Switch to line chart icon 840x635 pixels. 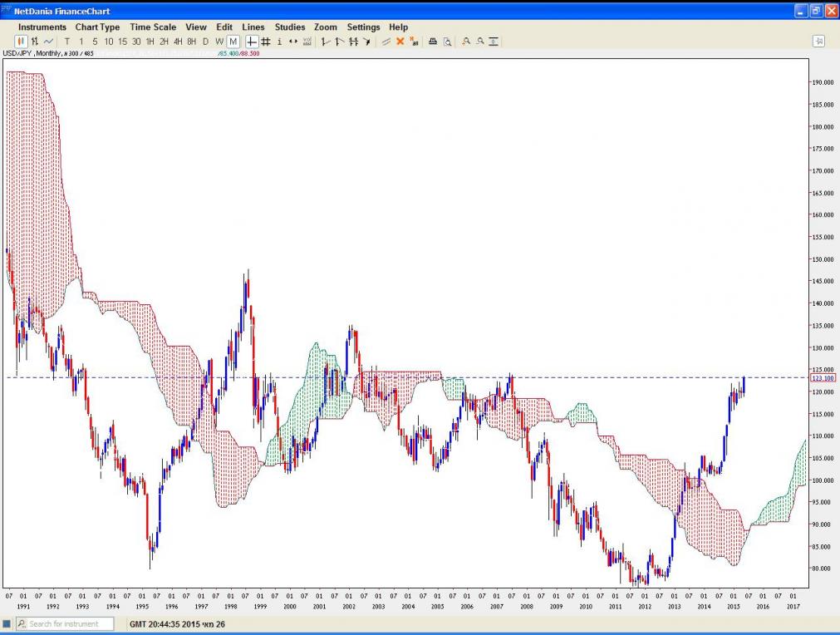(48, 42)
